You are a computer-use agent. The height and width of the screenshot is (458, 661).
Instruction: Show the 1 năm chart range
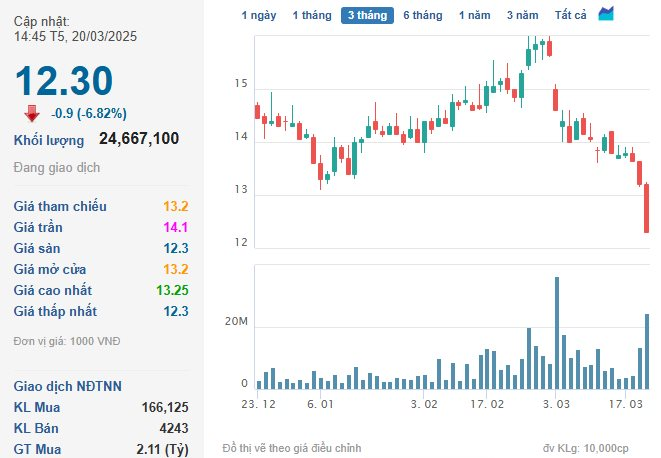[475, 16]
